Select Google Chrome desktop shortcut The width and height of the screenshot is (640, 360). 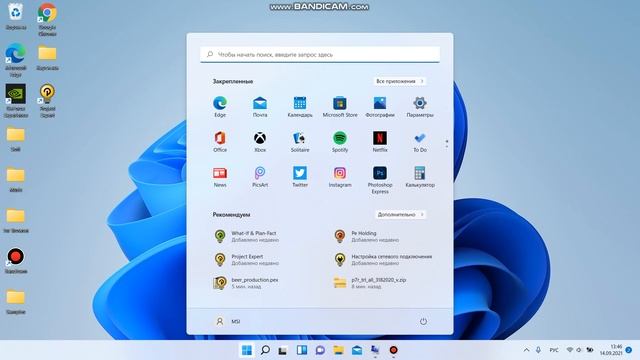[x=47, y=20]
